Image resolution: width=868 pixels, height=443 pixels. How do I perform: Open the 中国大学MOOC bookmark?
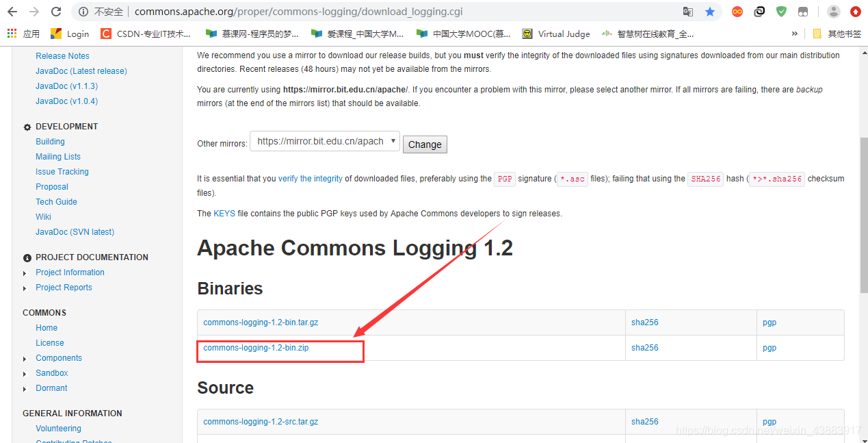463,34
